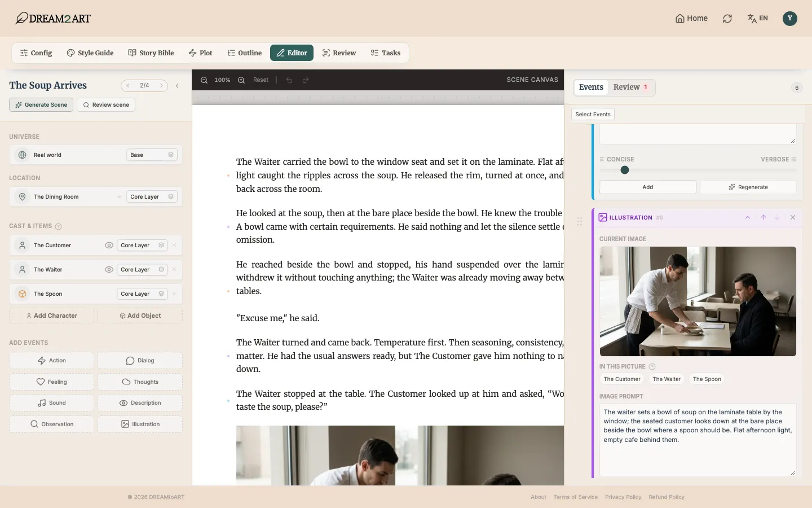Open the language EN selector

pos(758,19)
